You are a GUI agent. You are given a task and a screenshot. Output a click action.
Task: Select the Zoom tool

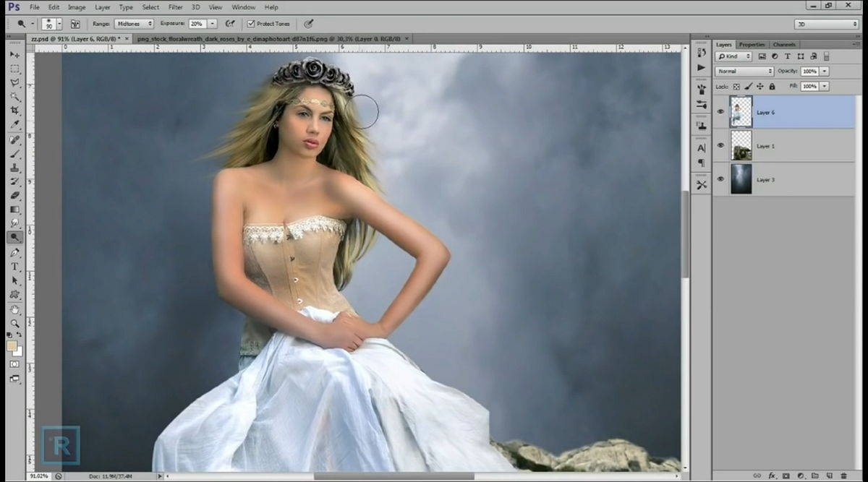pos(14,324)
